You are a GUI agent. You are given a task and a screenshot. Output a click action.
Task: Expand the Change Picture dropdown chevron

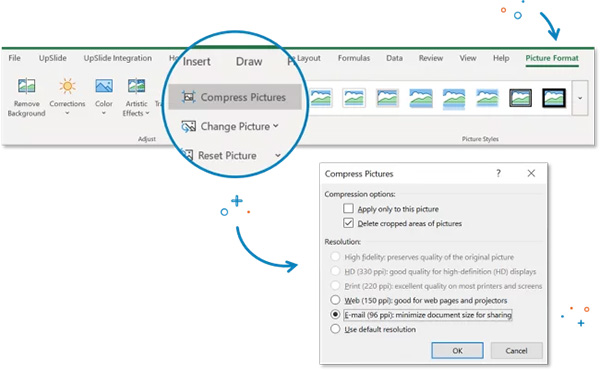276,126
